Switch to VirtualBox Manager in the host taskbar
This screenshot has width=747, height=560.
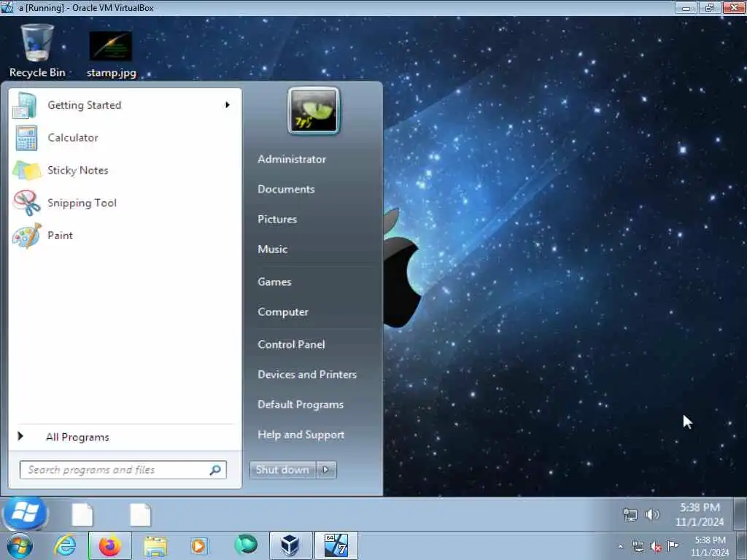click(x=290, y=545)
